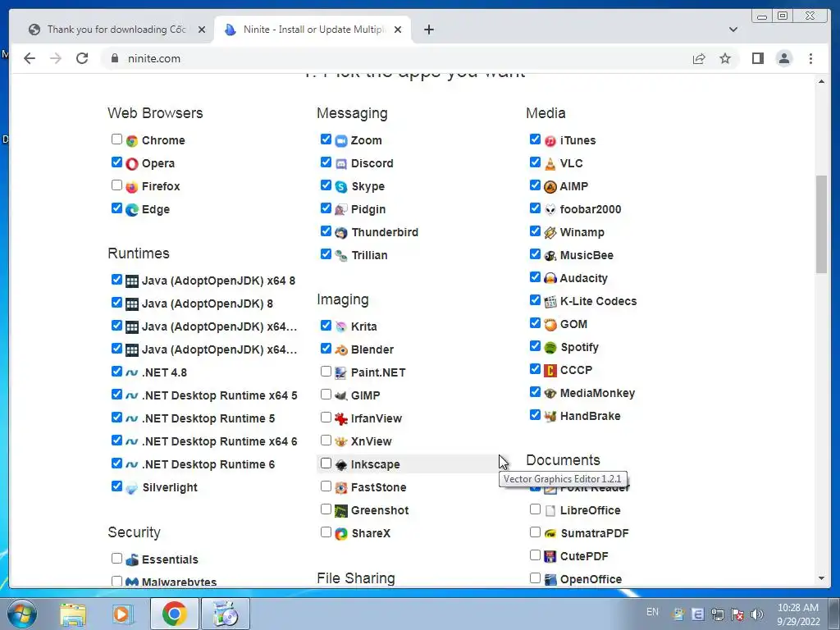Check the Essentials security checkbox
Image resolution: width=840 pixels, height=630 pixels.
116,558
